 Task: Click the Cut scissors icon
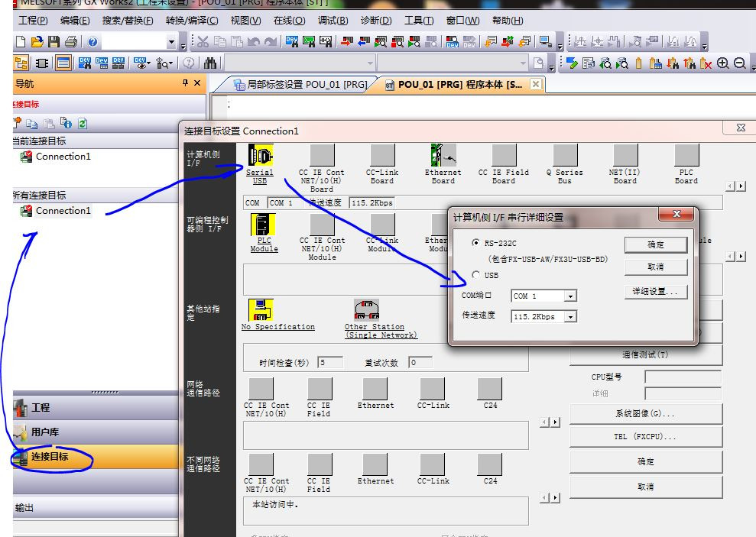point(203,42)
